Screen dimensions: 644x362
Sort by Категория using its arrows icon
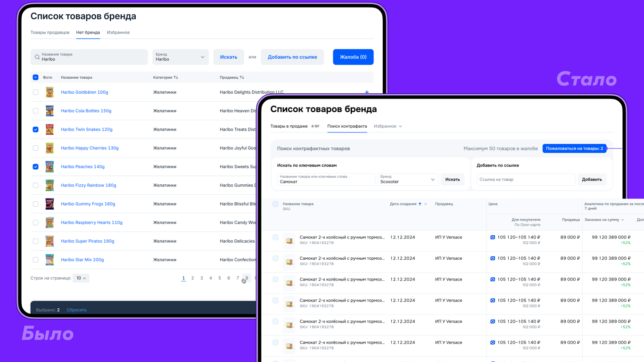(x=176, y=77)
